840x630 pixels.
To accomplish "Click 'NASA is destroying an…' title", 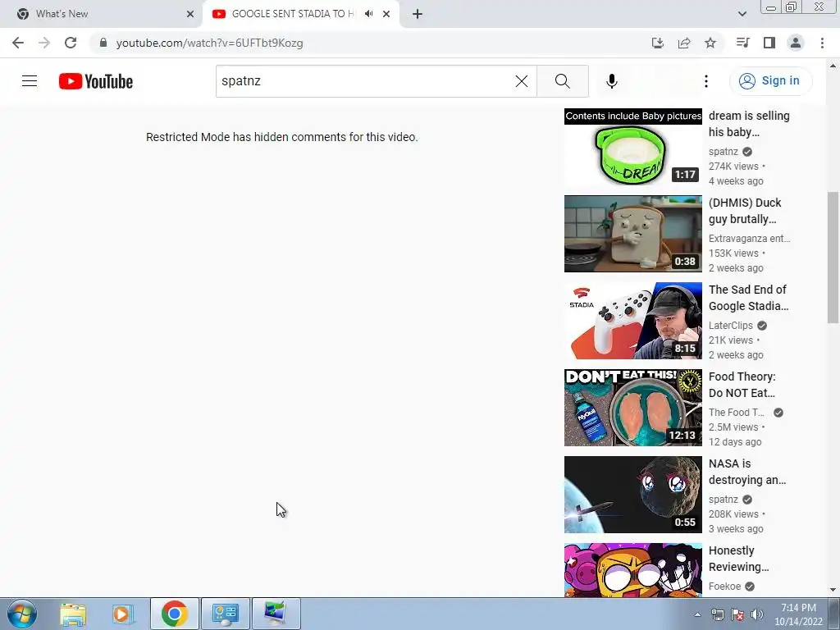I will [x=747, y=472].
